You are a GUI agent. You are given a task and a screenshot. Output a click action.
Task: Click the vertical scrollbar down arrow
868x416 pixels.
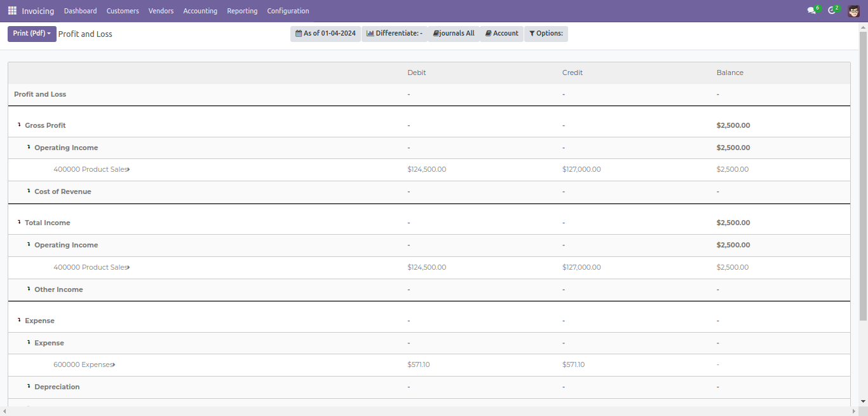pyautogui.click(x=863, y=401)
